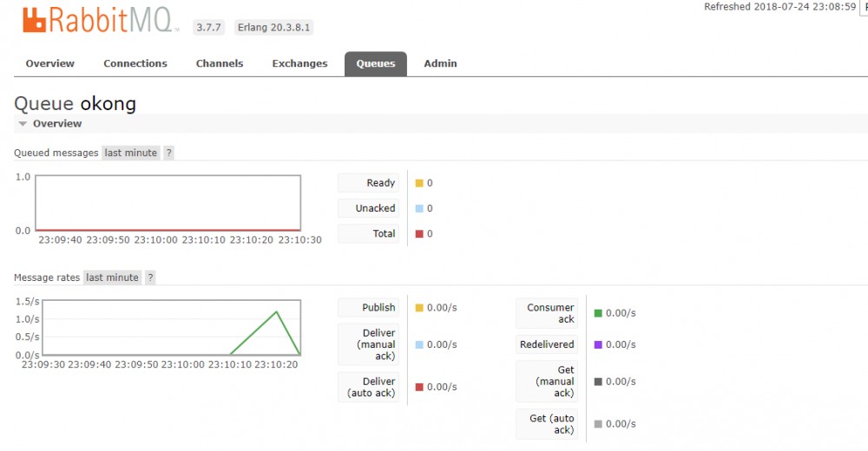Click the purple Redelivered swatch
868x451 pixels.
tap(598, 344)
